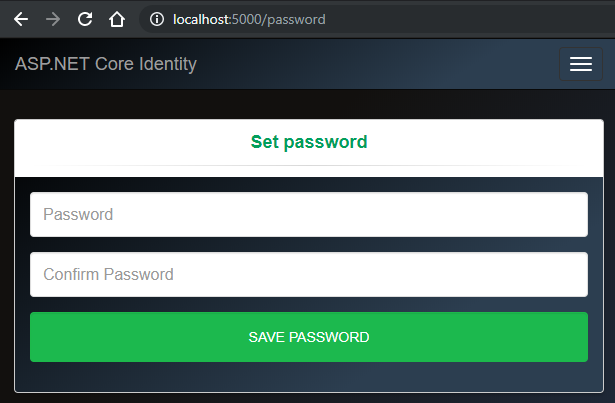This screenshot has width=615, height=403.
Task: Click the "/password" path in the URL
Action: pyautogui.click(x=295, y=19)
